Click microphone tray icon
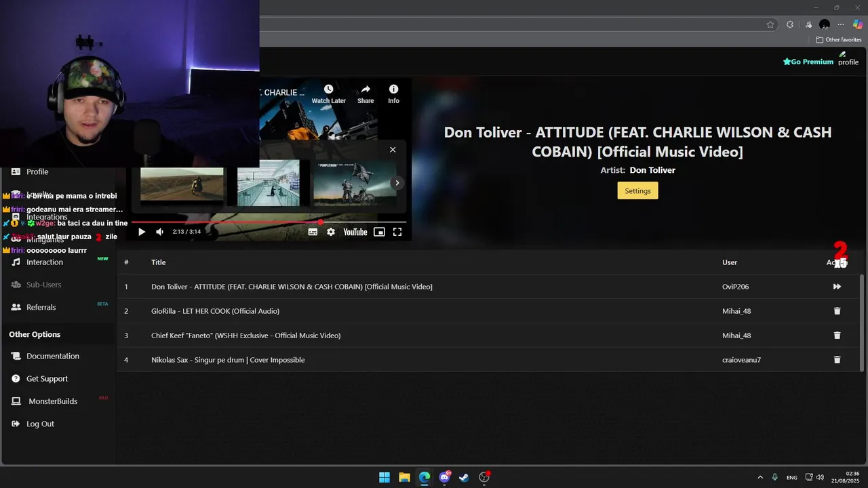The image size is (868, 488). [775, 478]
